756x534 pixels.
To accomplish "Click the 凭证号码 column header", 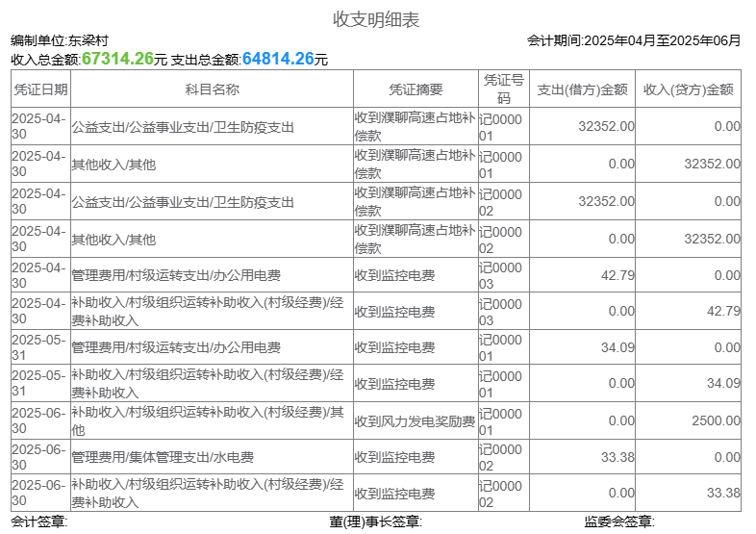I will (x=503, y=89).
